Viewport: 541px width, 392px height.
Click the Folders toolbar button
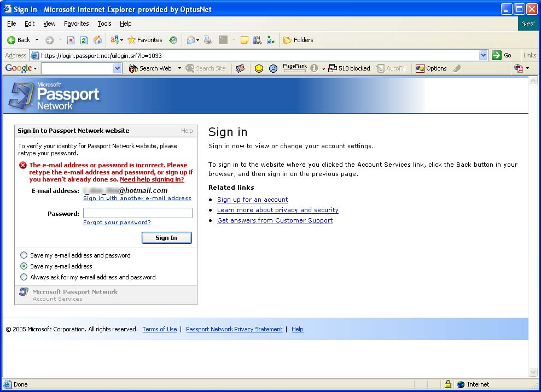[x=298, y=40]
